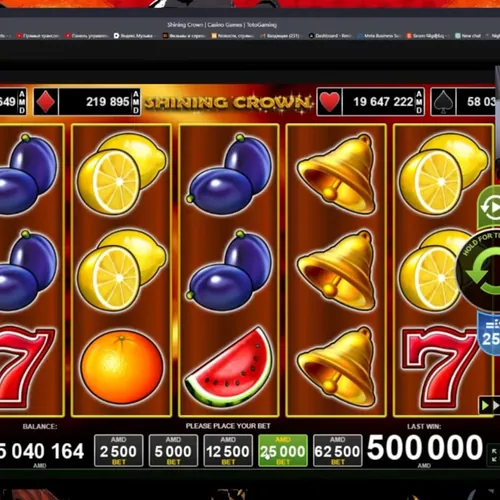Click the orange symbol on the second reel
Image resolution: width=500 pixels, height=500 pixels.
click(122, 367)
